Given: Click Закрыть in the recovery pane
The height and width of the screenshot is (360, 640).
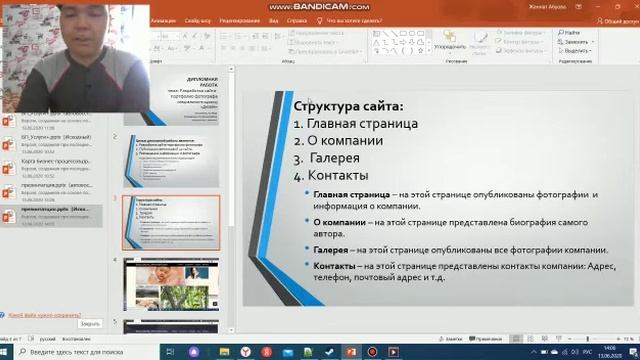Looking at the screenshot, I should click(90, 323).
